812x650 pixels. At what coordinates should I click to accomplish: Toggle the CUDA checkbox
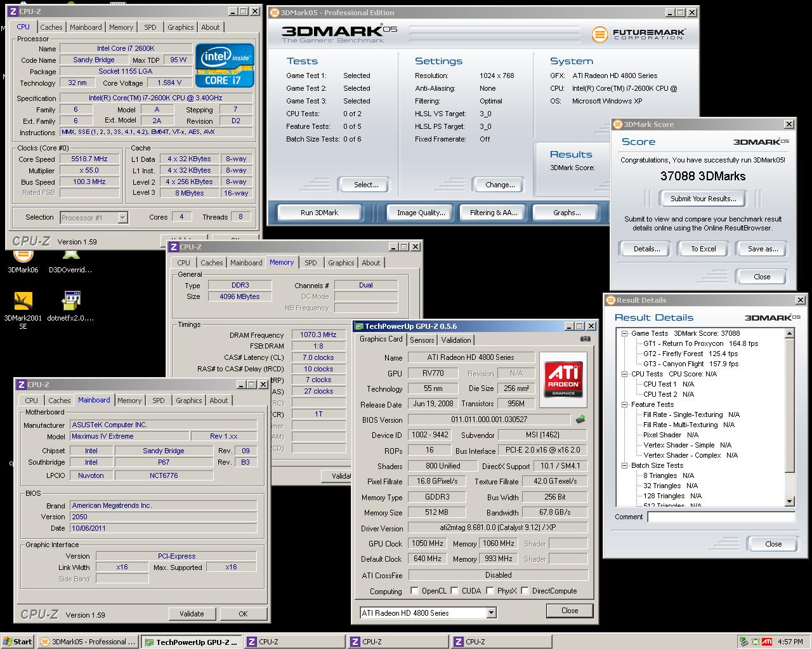click(x=454, y=591)
